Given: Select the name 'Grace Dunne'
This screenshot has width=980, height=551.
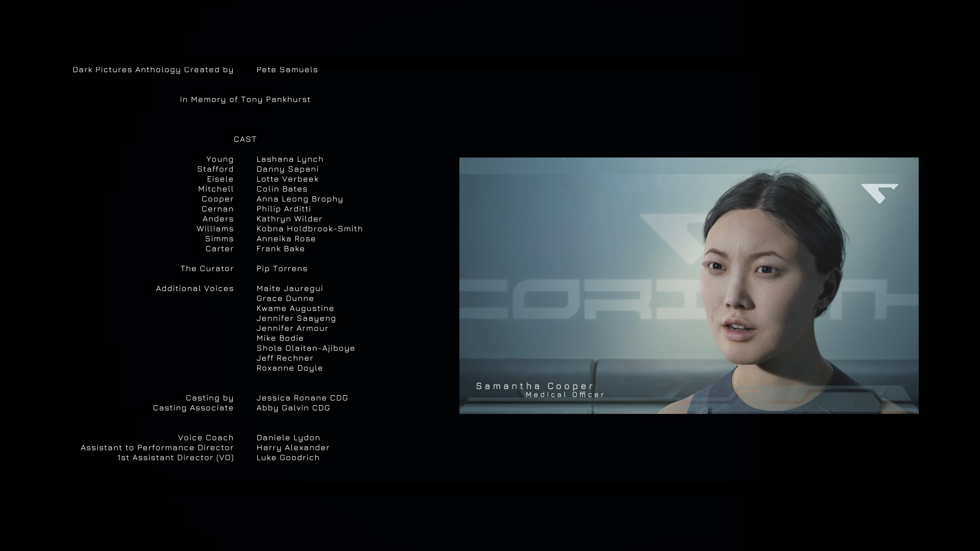Looking at the screenshot, I should click(285, 298).
